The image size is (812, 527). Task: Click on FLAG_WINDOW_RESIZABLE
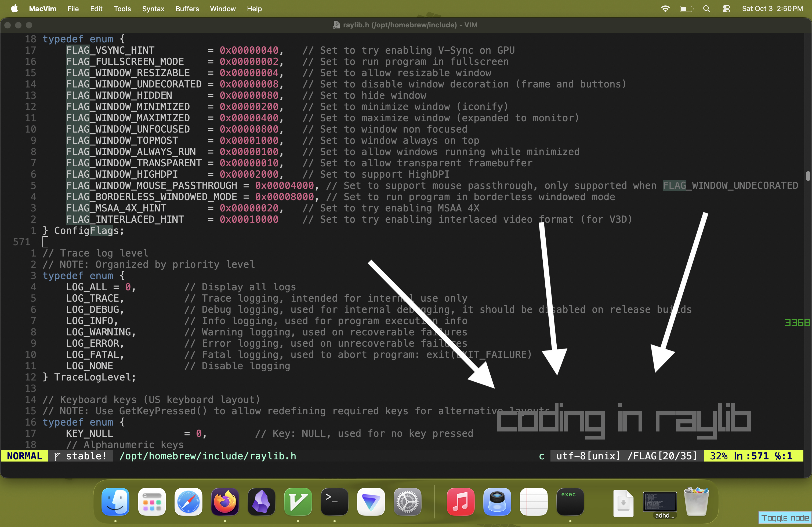[x=128, y=73]
